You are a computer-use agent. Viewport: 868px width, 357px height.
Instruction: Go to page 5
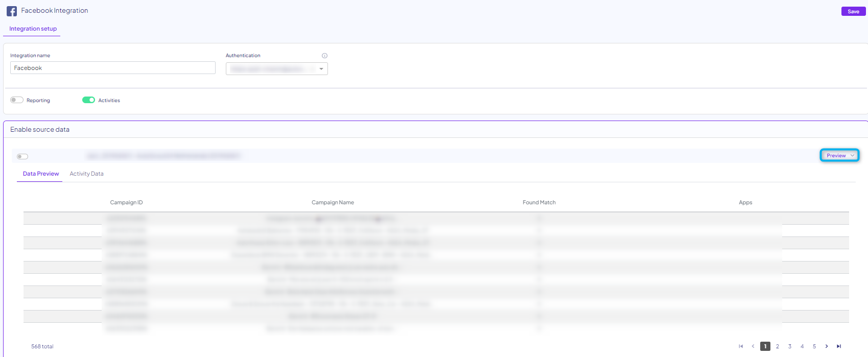tap(814, 346)
